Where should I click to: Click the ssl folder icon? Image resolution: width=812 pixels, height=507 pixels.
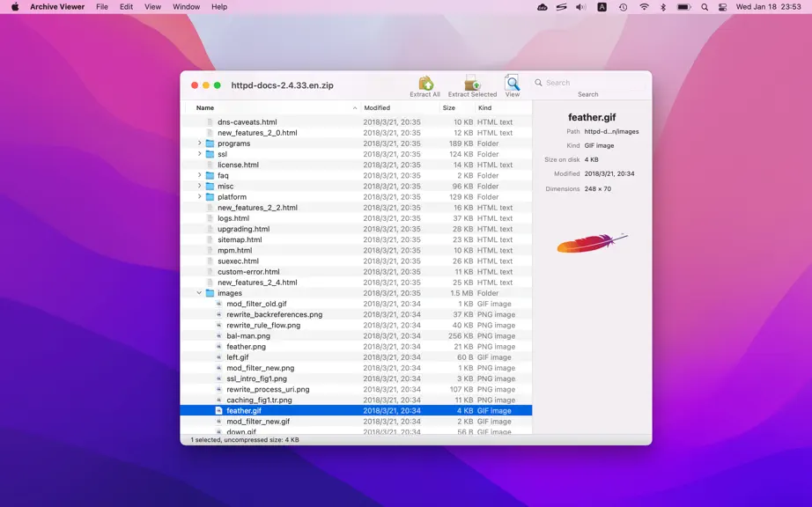click(210, 154)
